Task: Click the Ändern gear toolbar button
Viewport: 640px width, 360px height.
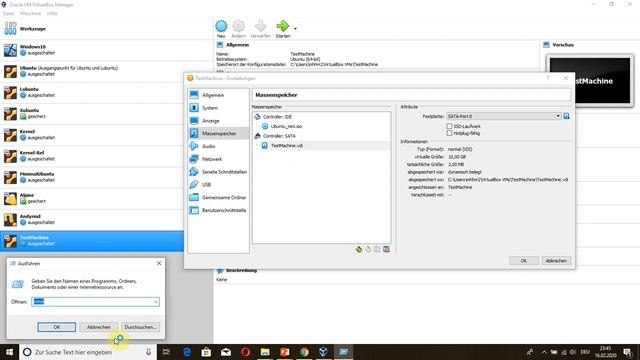Action: coord(239,29)
